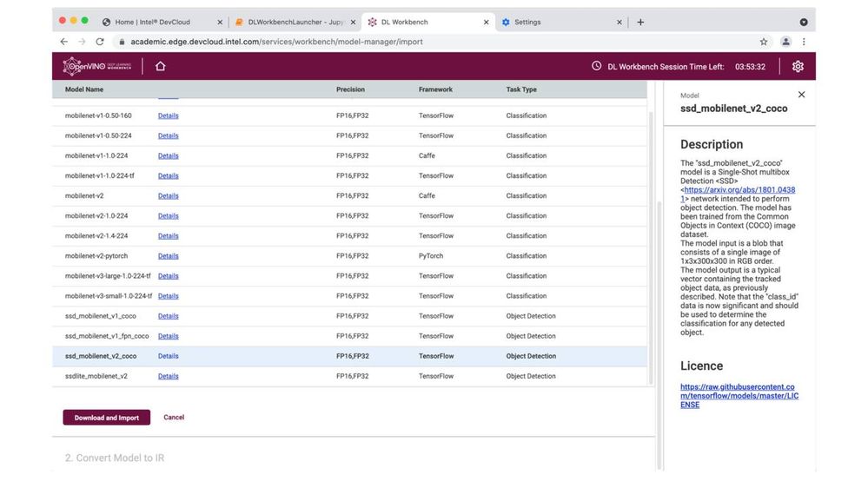The width and height of the screenshot is (868, 488).
Task: Open the Workbench settings gear icon
Action: pyautogui.click(x=798, y=66)
